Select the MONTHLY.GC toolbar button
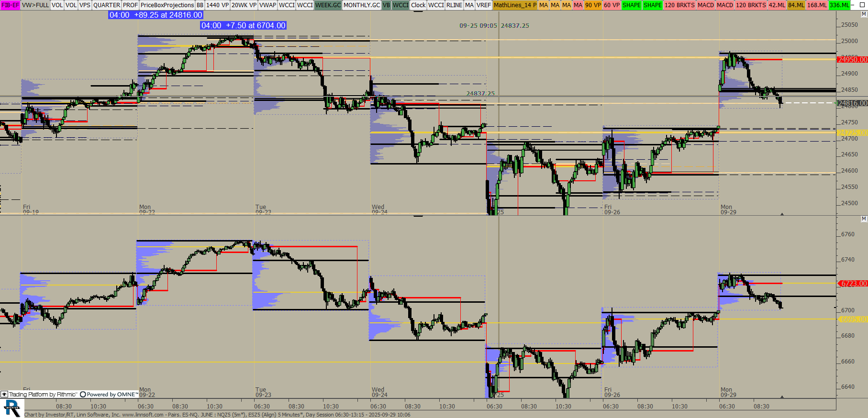 coord(361,5)
